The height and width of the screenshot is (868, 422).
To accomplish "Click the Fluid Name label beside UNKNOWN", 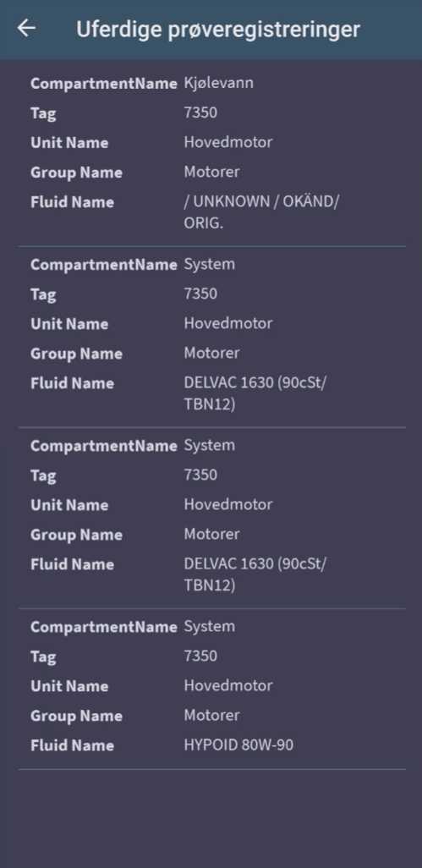I will pyautogui.click(x=73, y=202).
